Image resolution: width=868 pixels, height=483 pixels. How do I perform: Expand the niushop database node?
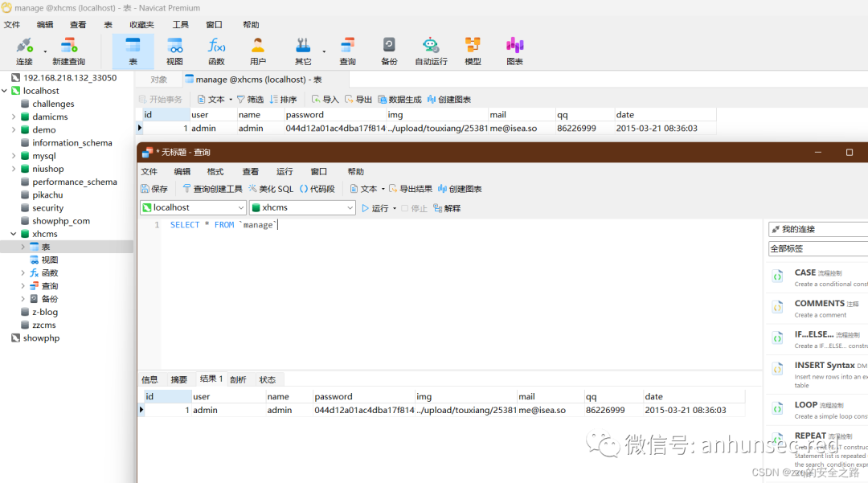(x=14, y=169)
